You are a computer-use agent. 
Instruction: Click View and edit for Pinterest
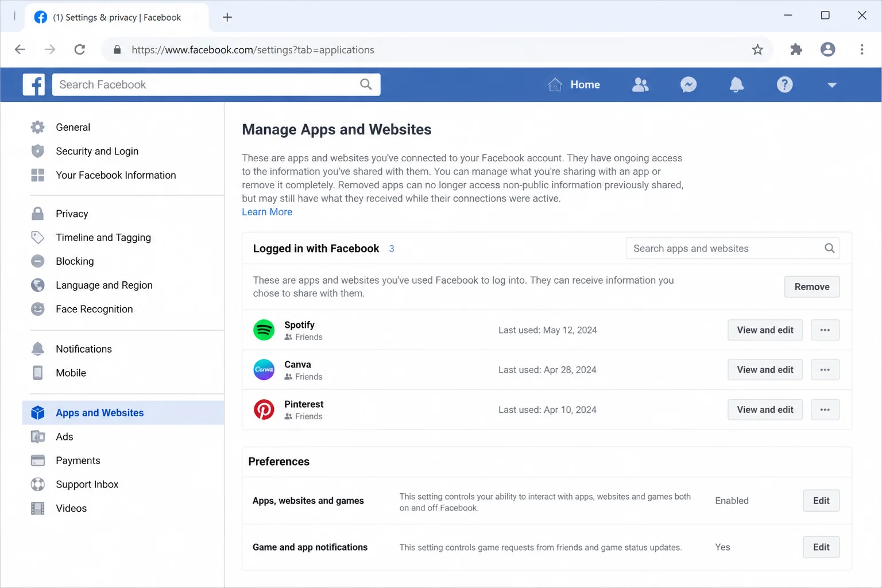point(765,409)
